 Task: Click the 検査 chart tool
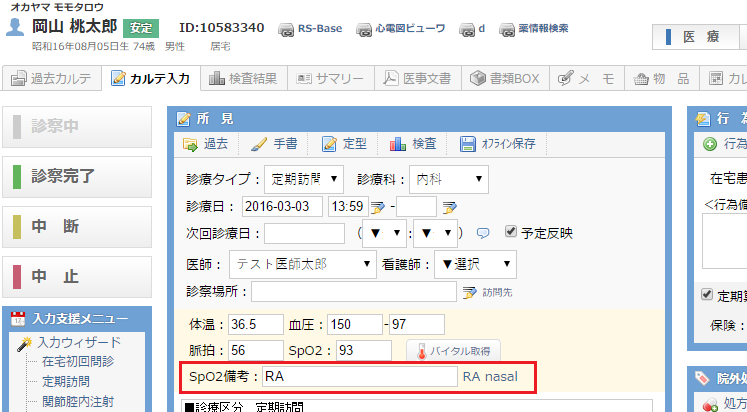(x=413, y=144)
